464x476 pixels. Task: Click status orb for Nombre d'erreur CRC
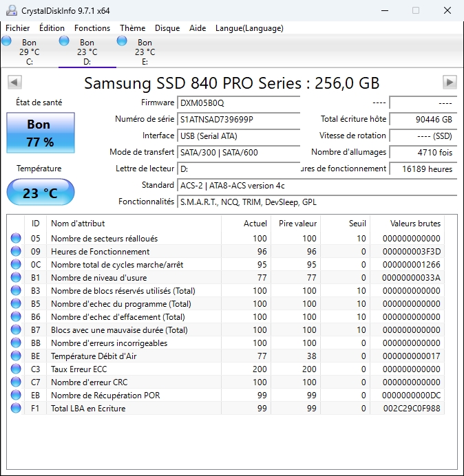tap(16, 382)
